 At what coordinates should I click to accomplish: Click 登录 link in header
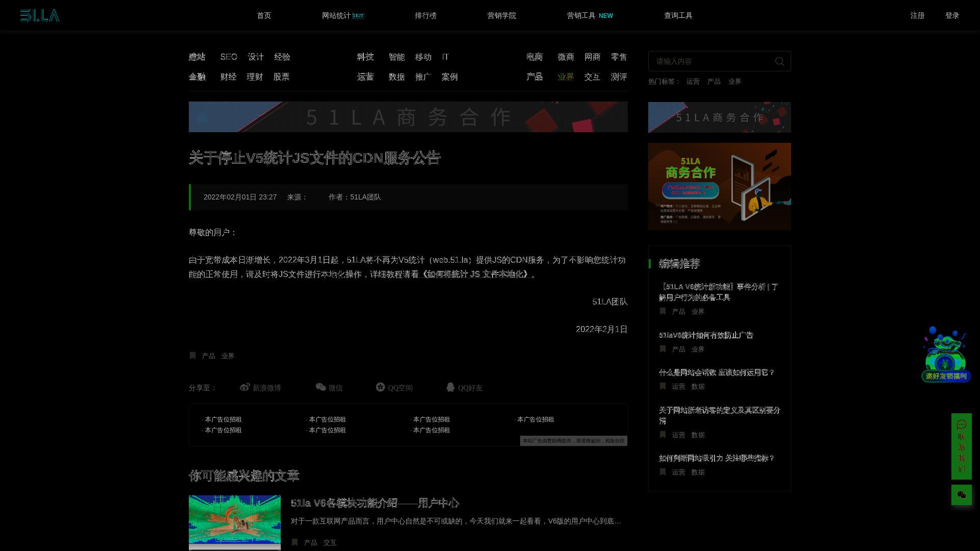952,15
